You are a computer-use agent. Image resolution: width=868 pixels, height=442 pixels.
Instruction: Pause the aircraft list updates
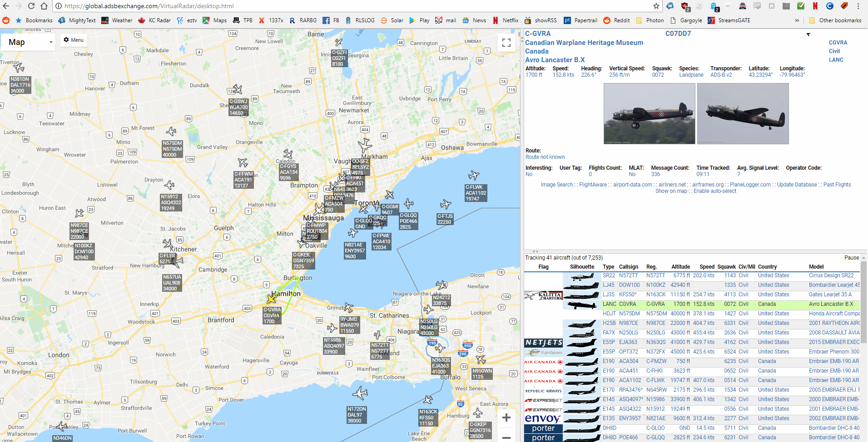(x=852, y=258)
